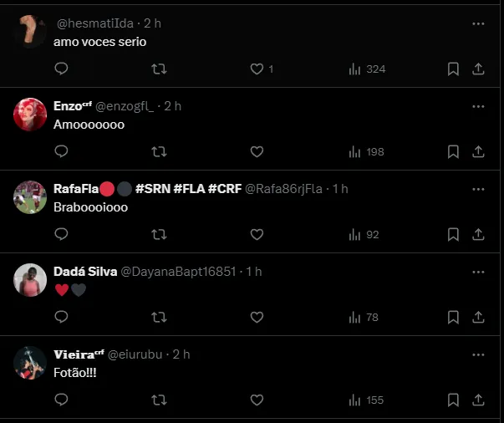Like the "Fotão!!!" tweet
Image resolution: width=504 pixels, height=423 pixels.
pos(257,400)
